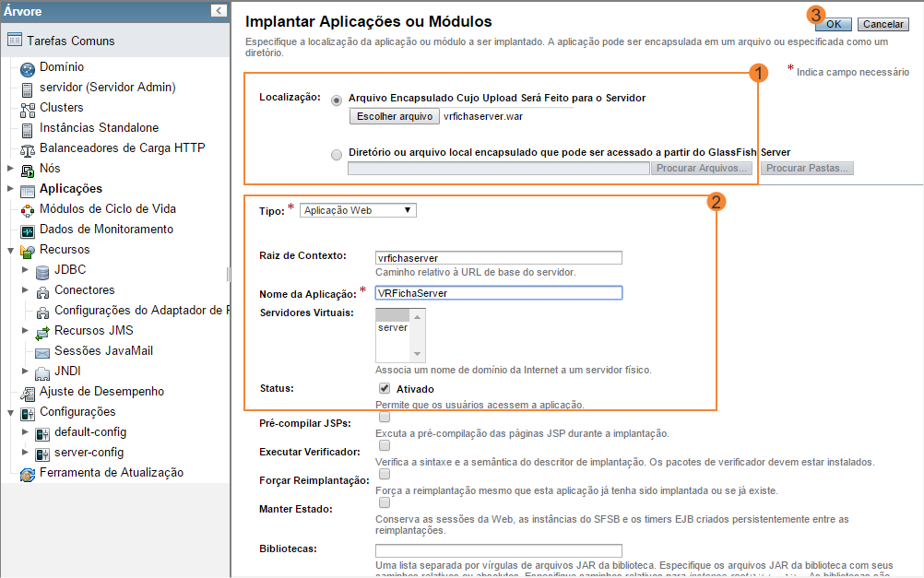Screen dimensions: 924x578
Task: Select Diretório ou arquivo local radio option
Action: click(337, 155)
